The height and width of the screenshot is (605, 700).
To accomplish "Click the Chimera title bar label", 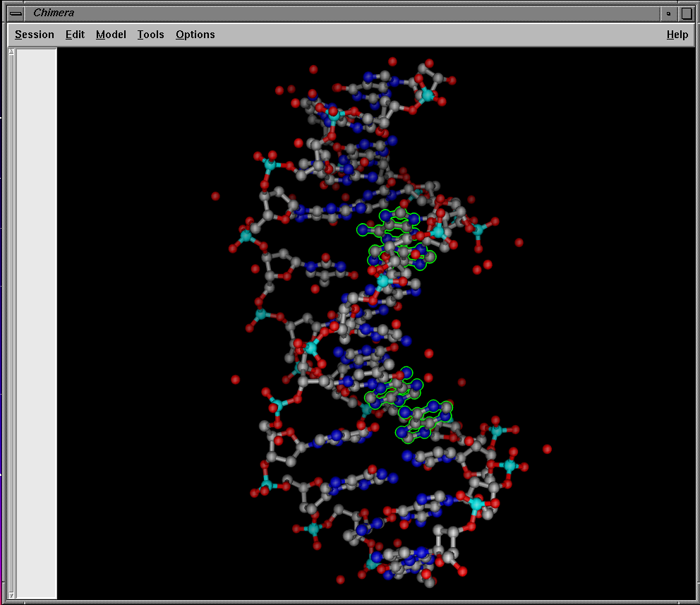I will click(54, 13).
